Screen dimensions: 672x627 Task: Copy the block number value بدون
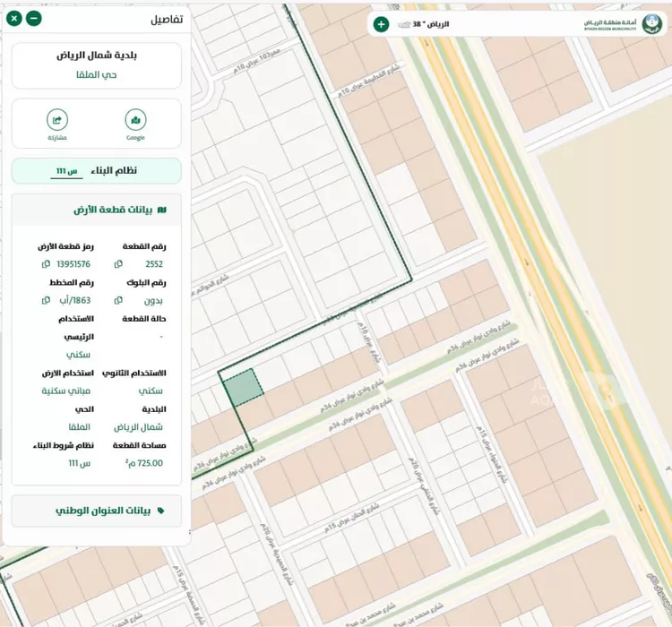(x=118, y=300)
